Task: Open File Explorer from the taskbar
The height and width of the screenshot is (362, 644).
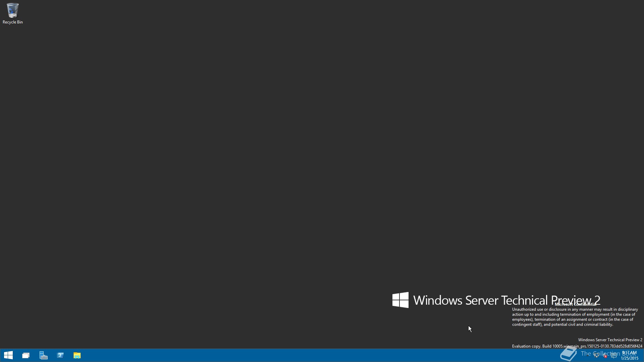Action: click(x=77, y=355)
